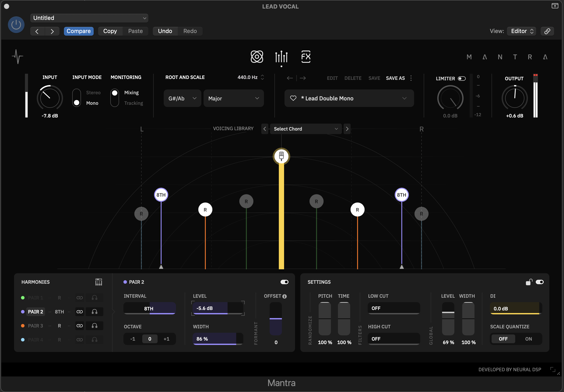Select Pair 2 in harmonies list
The height and width of the screenshot is (392, 564).
click(35, 312)
